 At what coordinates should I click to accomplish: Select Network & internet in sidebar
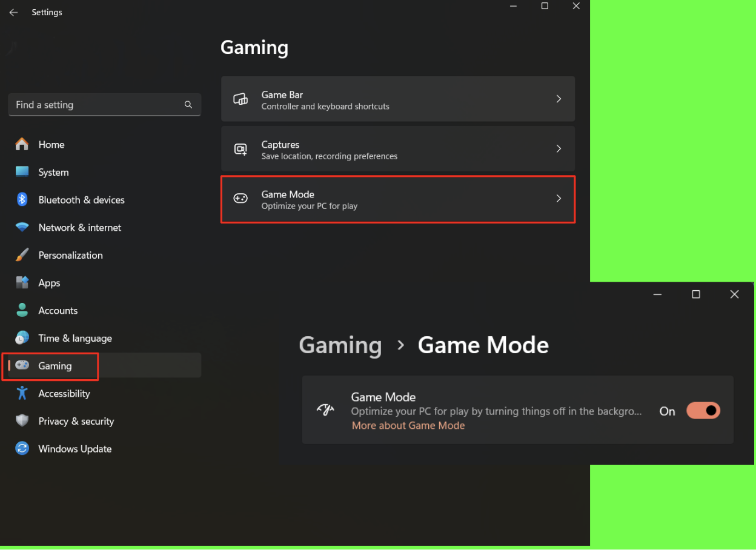(104, 228)
